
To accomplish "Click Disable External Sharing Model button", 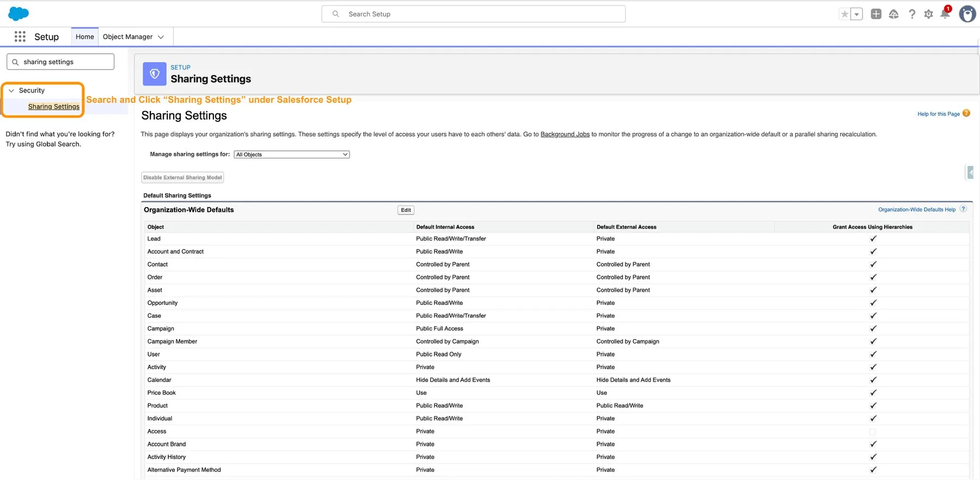I will coord(182,177).
